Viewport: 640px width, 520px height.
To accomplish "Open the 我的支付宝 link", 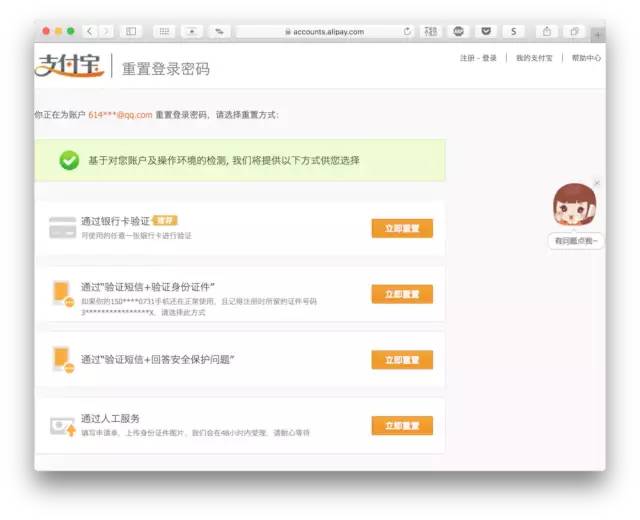I will pyautogui.click(x=534, y=58).
